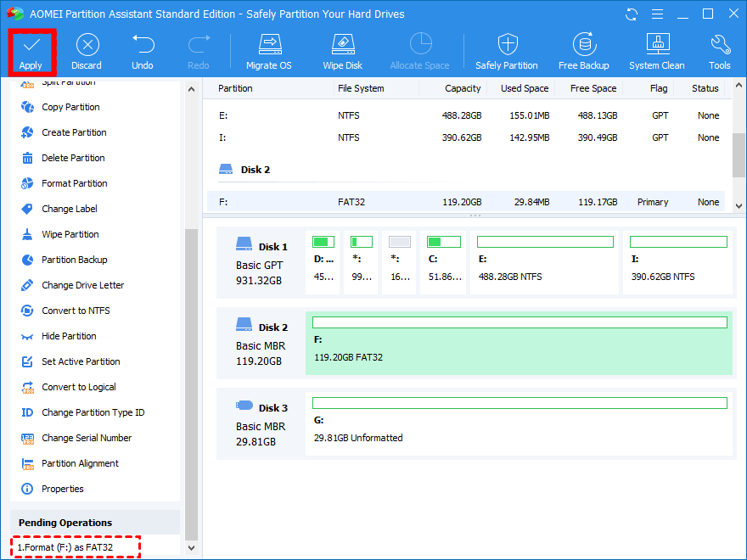Sort by the File System column header
This screenshot has width=747, height=560.
[x=361, y=88]
